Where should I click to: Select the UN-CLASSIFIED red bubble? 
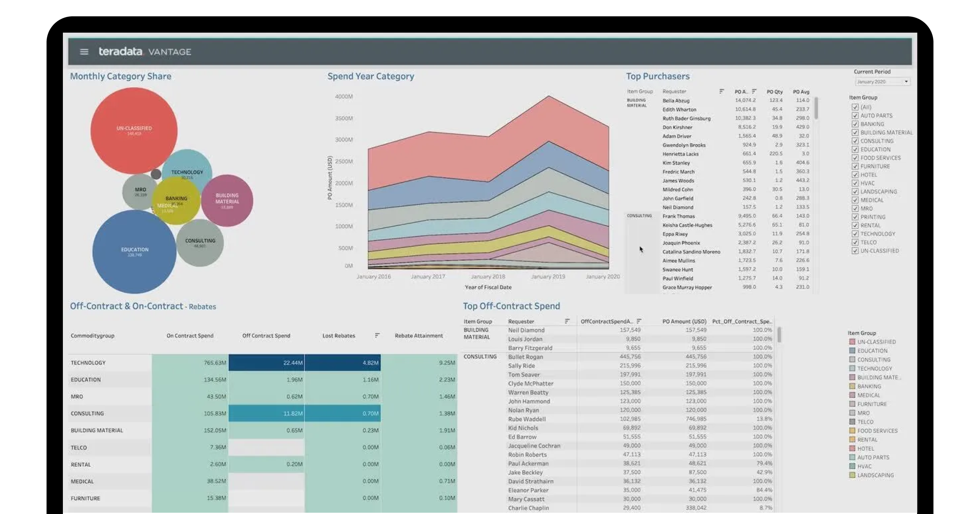[134, 131]
